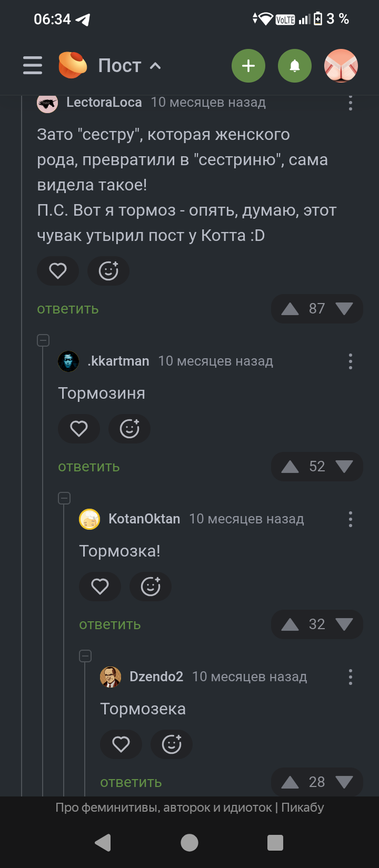Expand the "Пост" header dropdown
Image resolution: width=379 pixels, height=868 pixels.
(155, 66)
